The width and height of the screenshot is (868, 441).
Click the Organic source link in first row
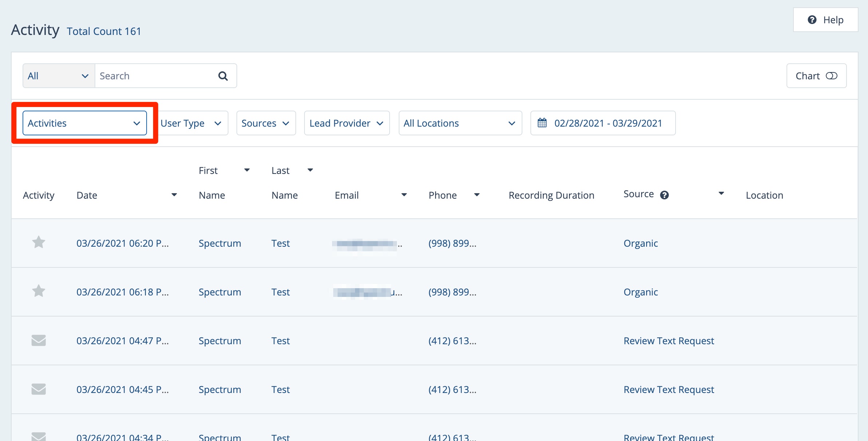pos(640,243)
